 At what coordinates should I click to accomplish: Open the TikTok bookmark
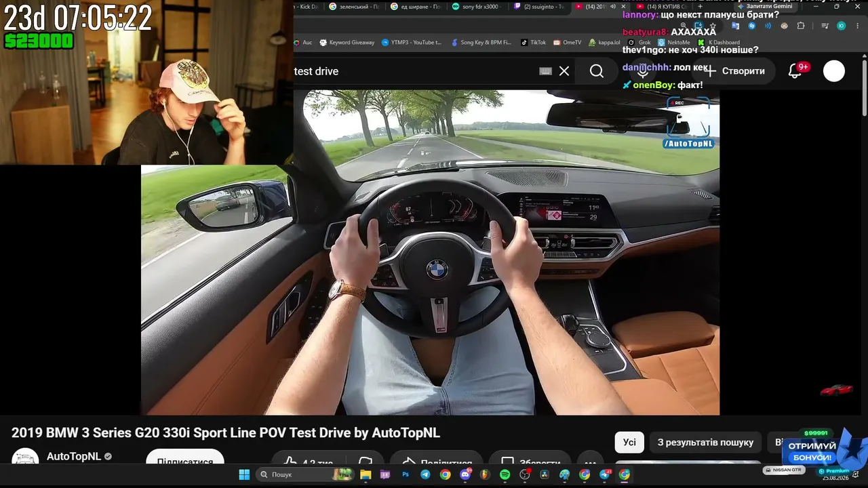click(533, 42)
